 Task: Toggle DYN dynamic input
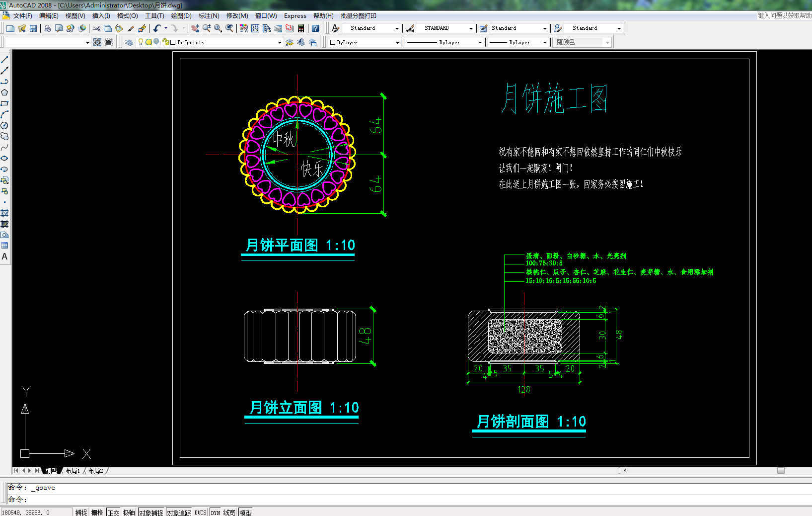click(x=215, y=513)
